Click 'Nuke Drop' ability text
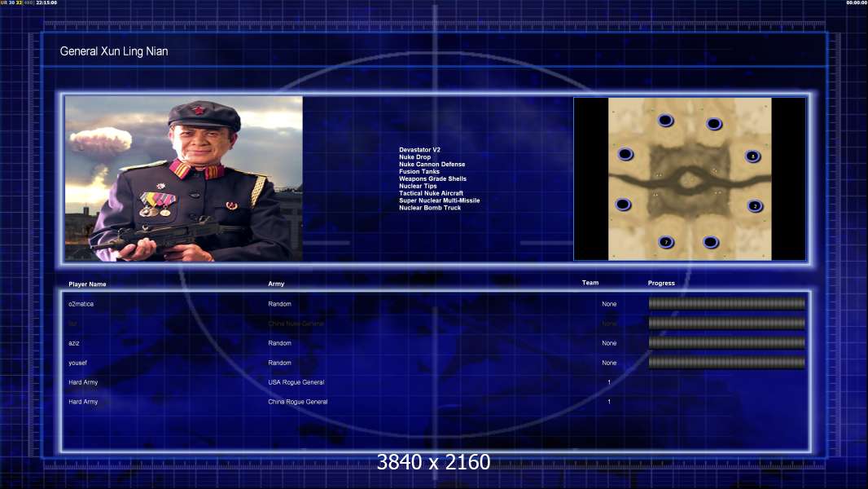The height and width of the screenshot is (489, 868). pyautogui.click(x=414, y=156)
